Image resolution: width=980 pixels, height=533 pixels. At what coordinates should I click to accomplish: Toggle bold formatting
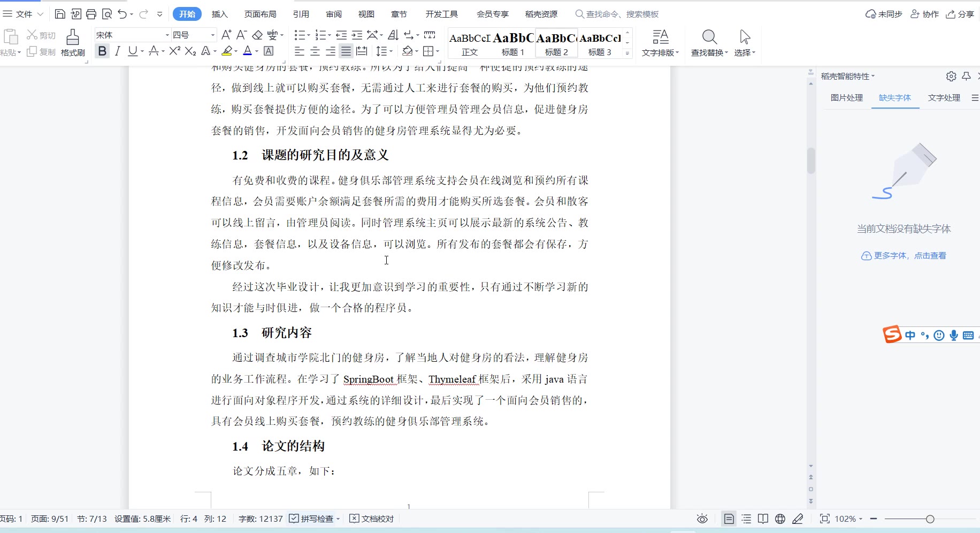tap(102, 51)
